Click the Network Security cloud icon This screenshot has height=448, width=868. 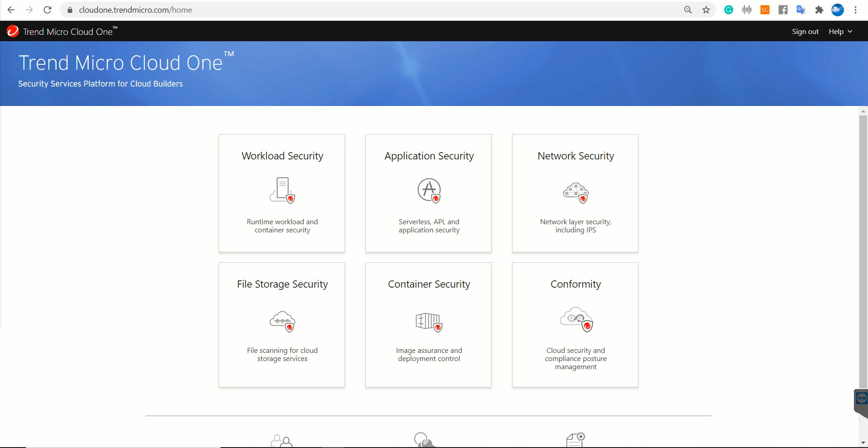coord(575,193)
